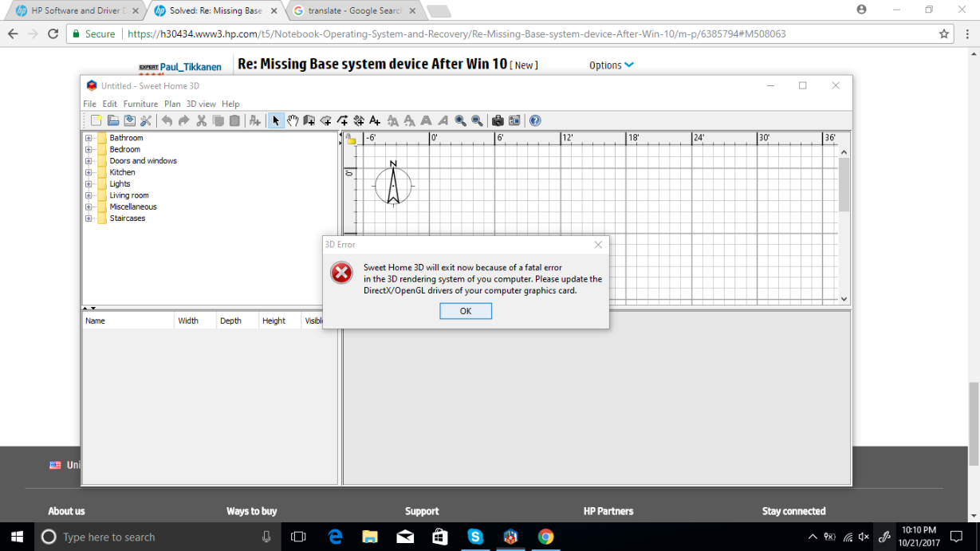This screenshot has height=551, width=980.
Task: Expand the Kitchen furniture category
Action: (89, 172)
